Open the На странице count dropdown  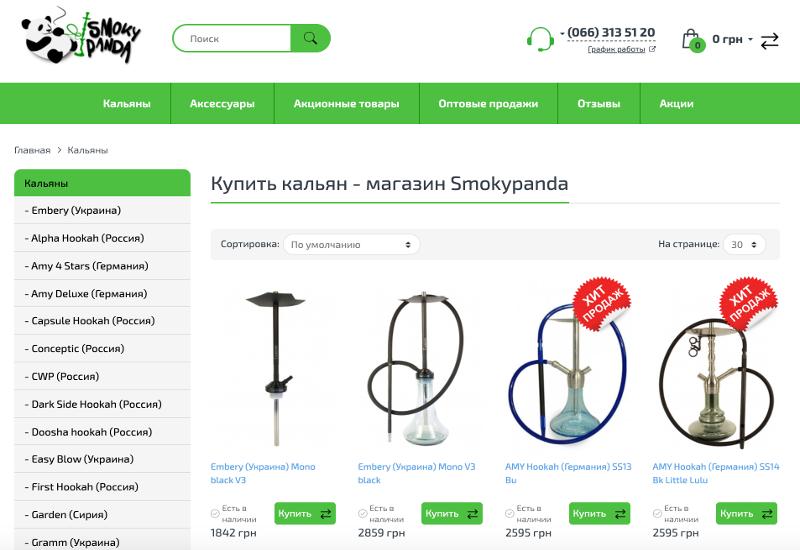tap(744, 244)
